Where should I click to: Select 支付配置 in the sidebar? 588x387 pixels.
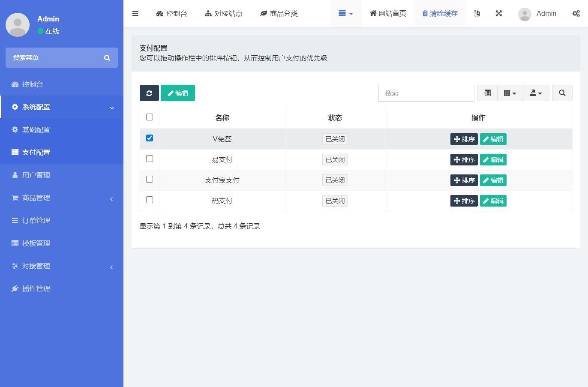[x=62, y=153]
